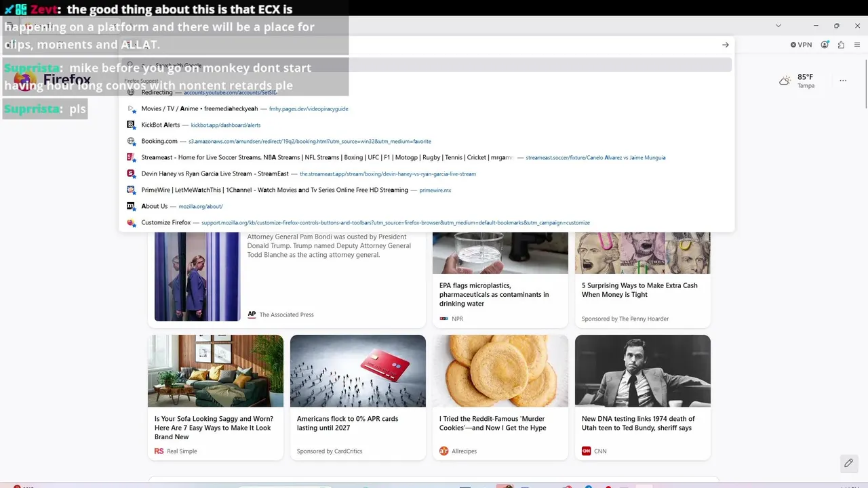Image resolution: width=868 pixels, height=488 pixels.
Task: Click the NPR source logo
Action: click(x=444, y=319)
